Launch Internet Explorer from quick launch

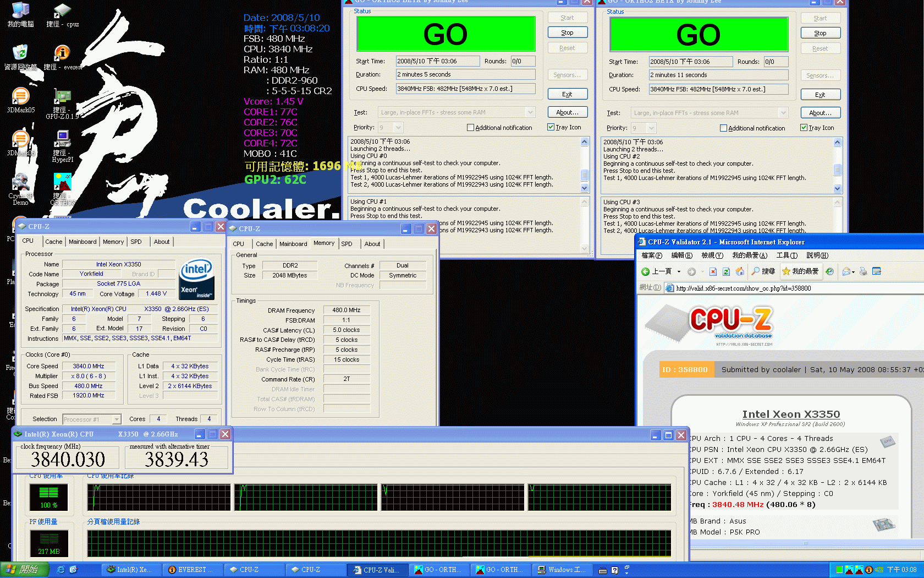61,570
